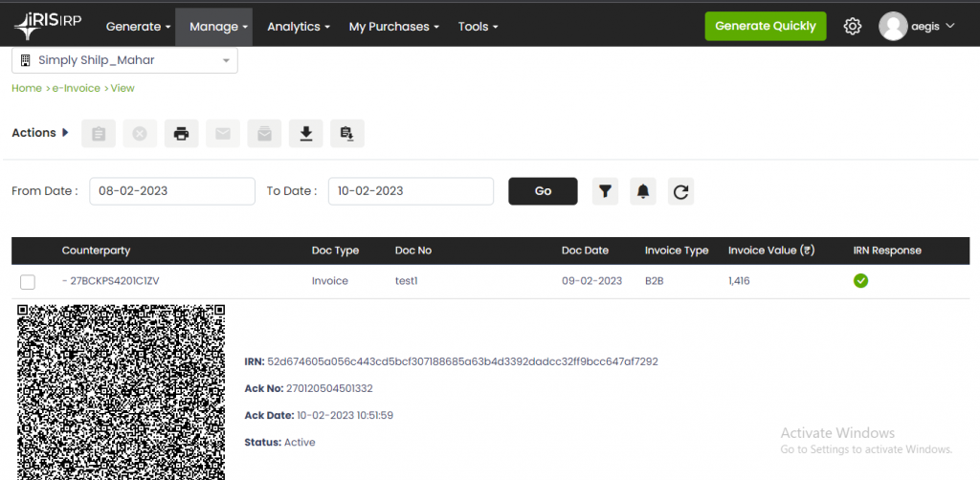
Task: Open the Simply Shilp_Mahar company dropdown
Action: coord(124,60)
